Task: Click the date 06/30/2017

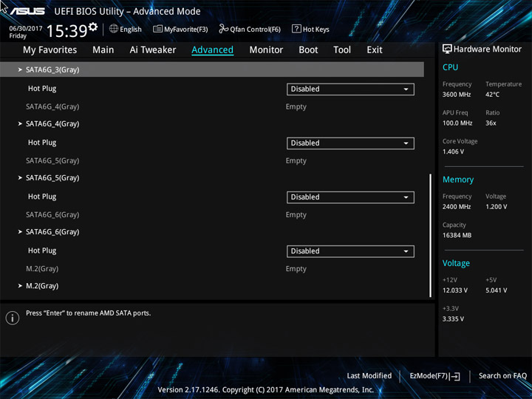Action: click(26, 29)
